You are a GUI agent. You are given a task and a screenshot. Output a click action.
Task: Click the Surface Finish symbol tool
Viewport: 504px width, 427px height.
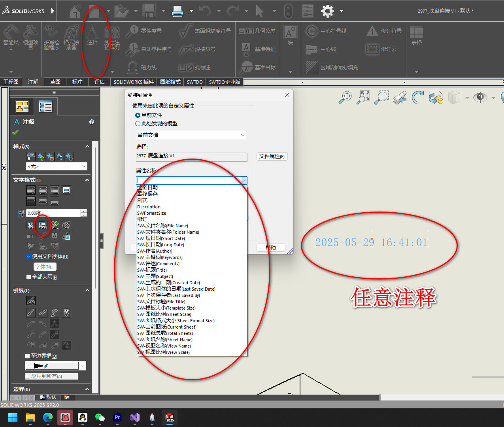coord(205,31)
